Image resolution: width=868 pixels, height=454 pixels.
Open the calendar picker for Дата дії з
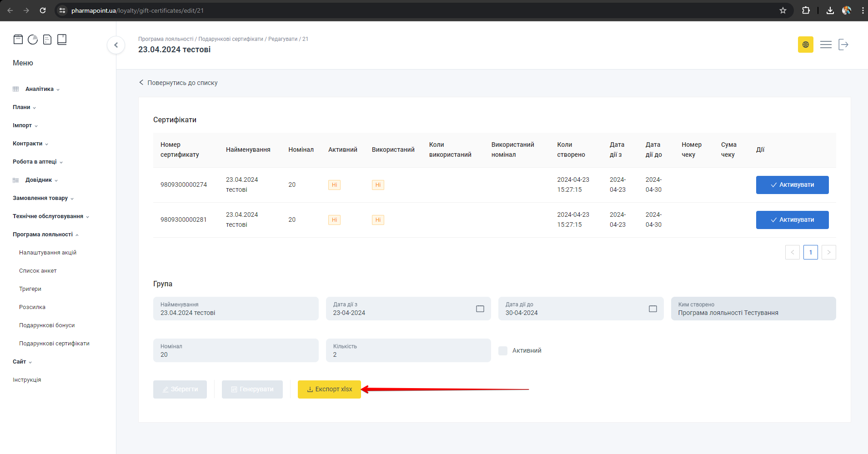click(480, 309)
